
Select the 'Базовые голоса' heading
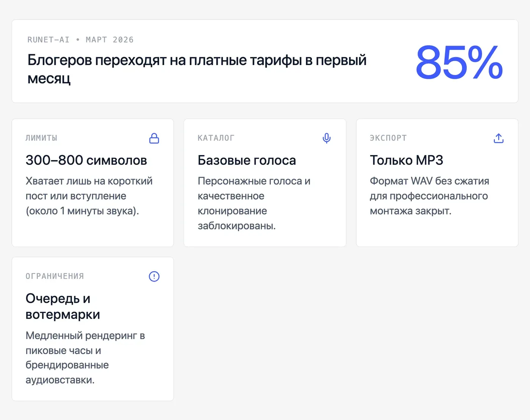(x=247, y=160)
